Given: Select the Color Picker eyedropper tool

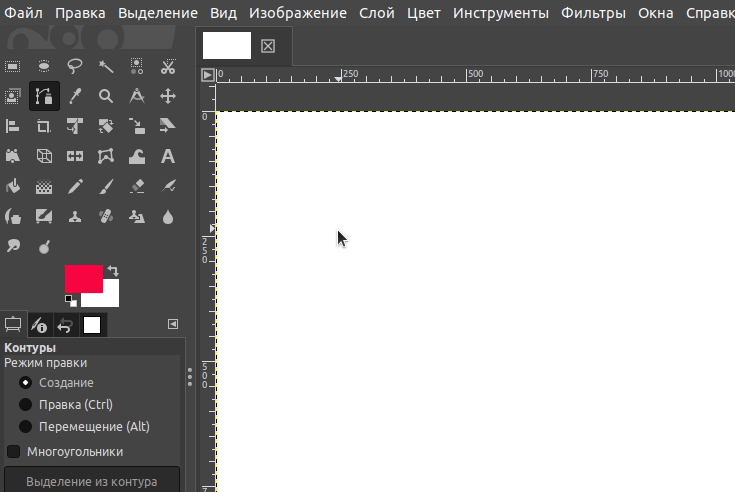Looking at the screenshot, I should click(x=75, y=97).
